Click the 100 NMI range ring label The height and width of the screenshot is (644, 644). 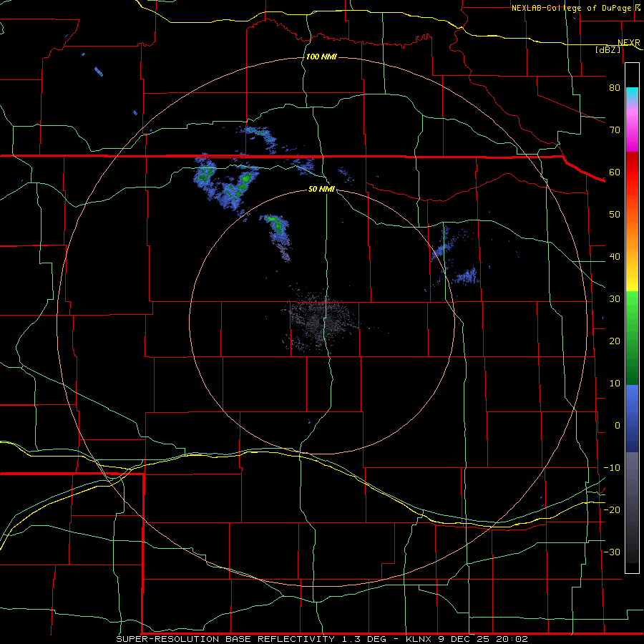point(321,57)
